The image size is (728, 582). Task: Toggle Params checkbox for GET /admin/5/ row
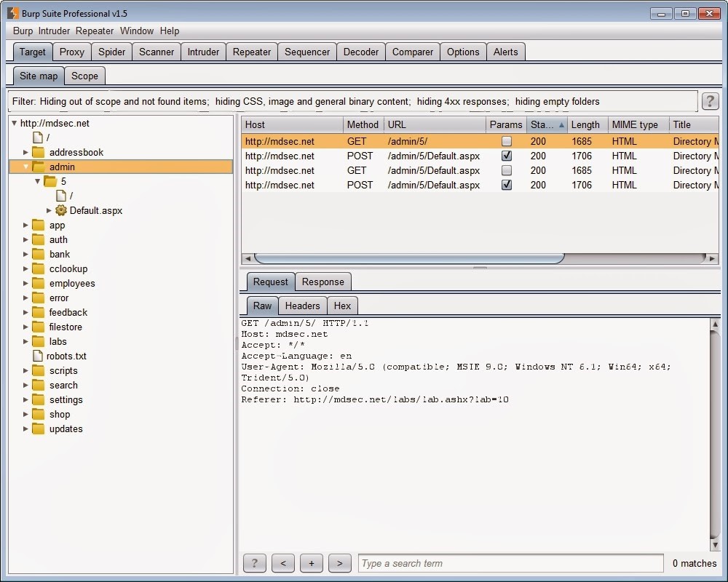(507, 141)
